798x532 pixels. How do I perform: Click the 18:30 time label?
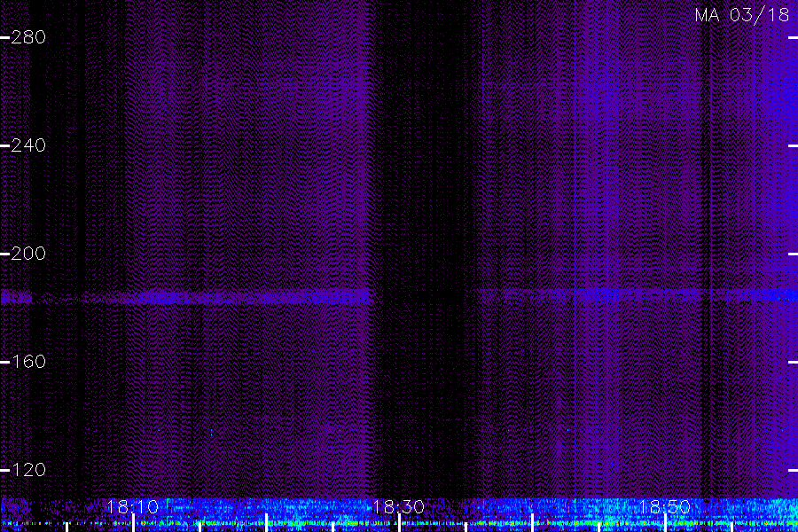coord(398,507)
